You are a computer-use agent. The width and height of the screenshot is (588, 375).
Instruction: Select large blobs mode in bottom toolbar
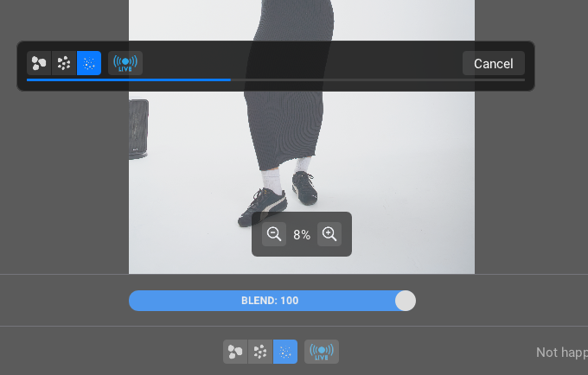point(235,352)
